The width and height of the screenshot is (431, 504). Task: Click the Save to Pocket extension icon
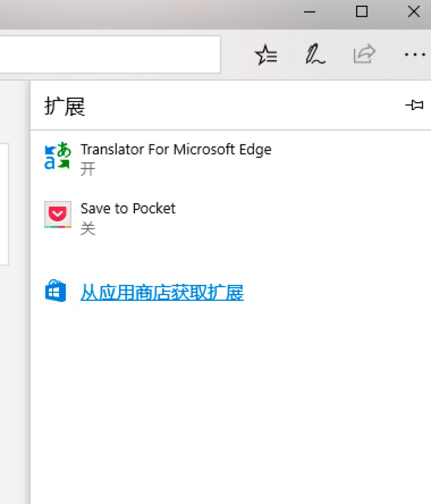(57, 215)
